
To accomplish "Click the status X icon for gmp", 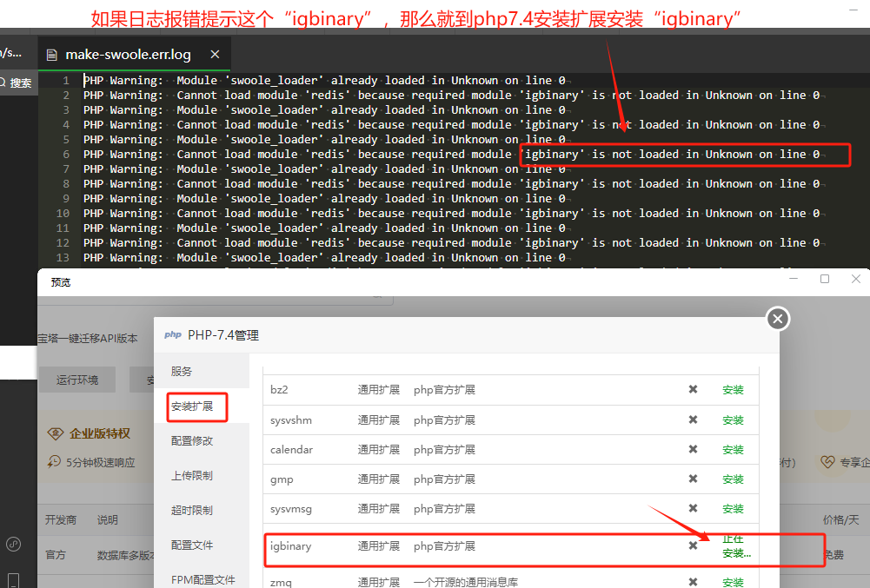I will (x=693, y=479).
